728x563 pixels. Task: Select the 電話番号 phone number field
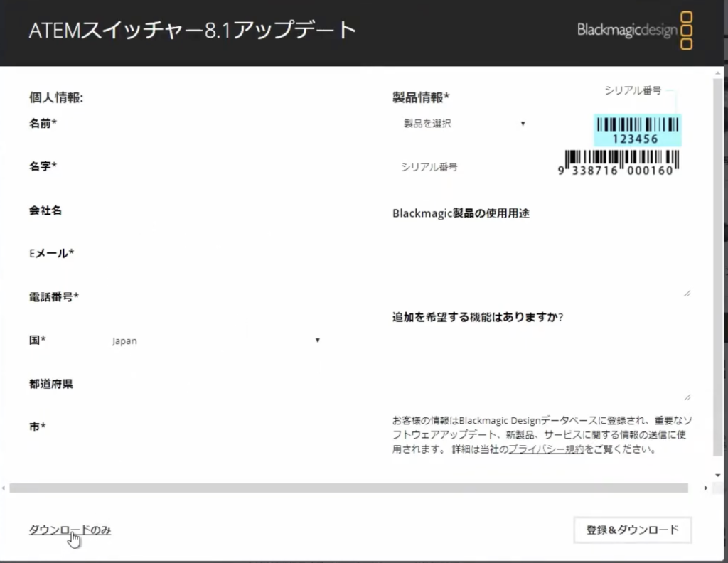pos(213,297)
